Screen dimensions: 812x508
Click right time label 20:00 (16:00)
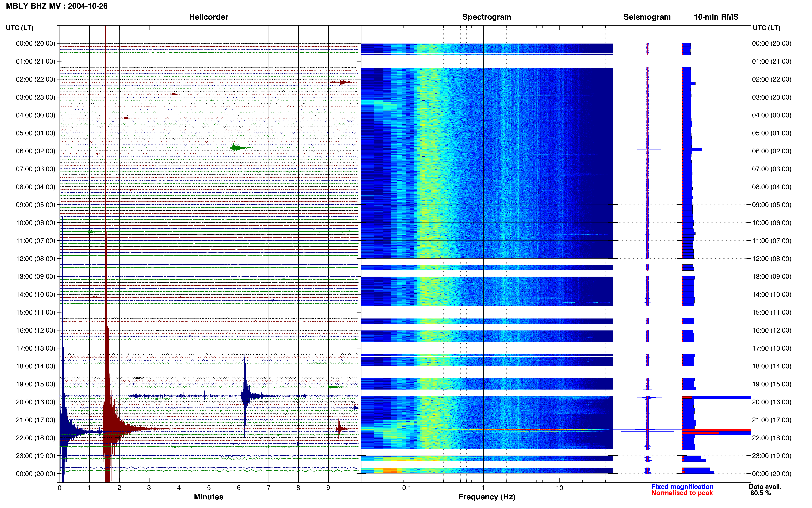772,402
